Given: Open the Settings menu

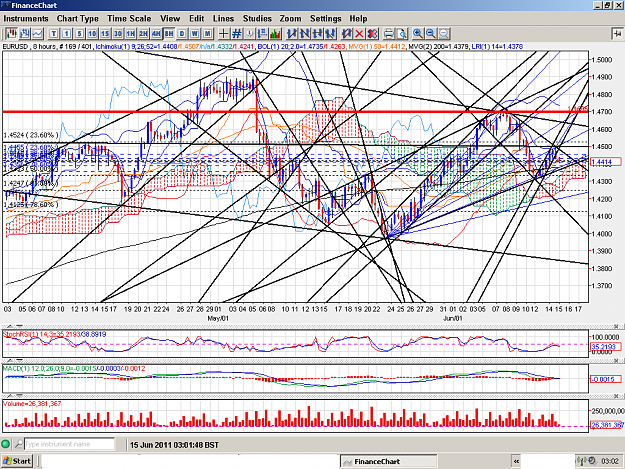Looking at the screenshot, I should [x=326, y=18].
